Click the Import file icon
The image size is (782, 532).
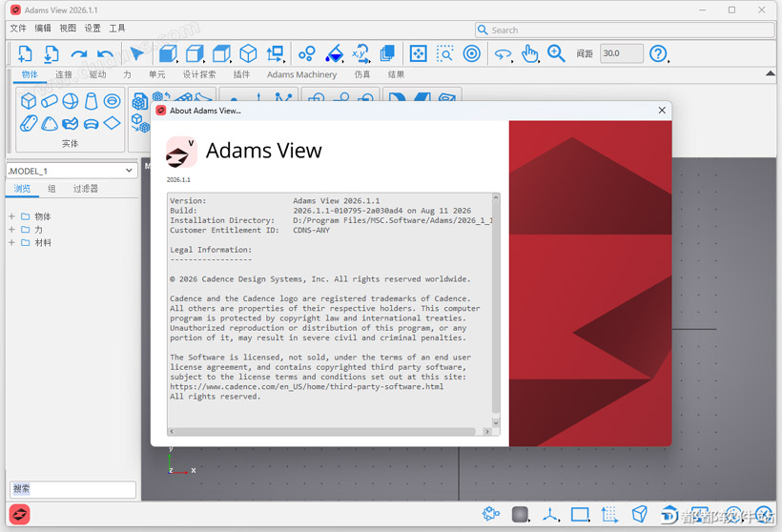(51, 53)
